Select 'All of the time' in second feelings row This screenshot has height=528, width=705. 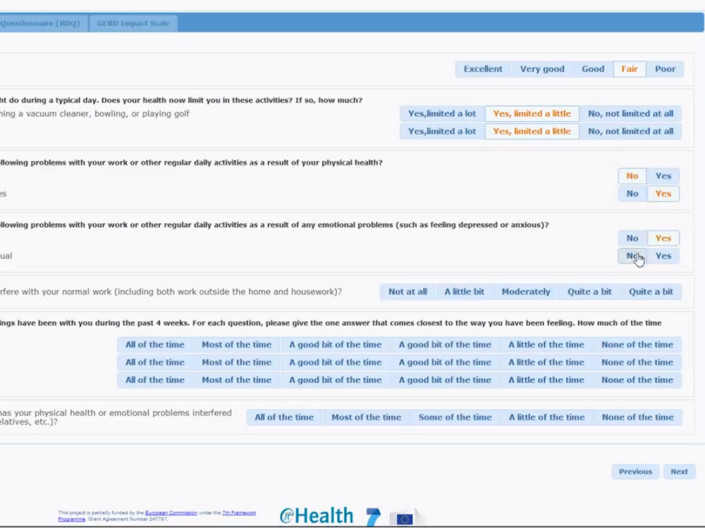point(155,362)
